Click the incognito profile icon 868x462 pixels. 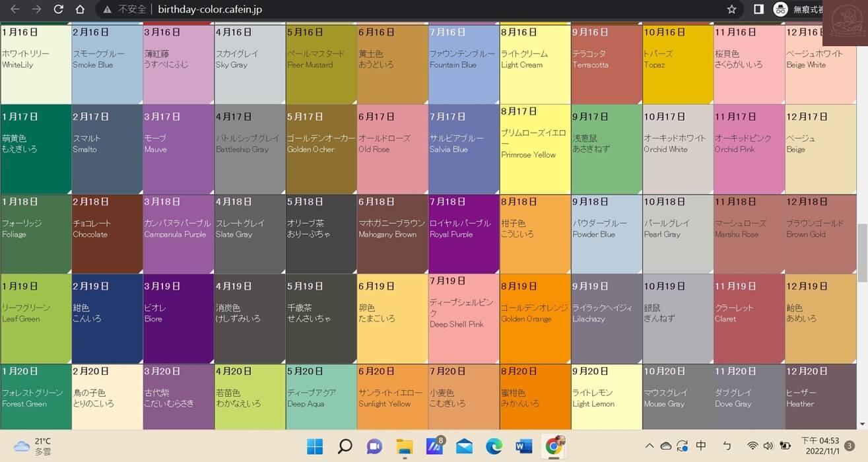[781, 9]
